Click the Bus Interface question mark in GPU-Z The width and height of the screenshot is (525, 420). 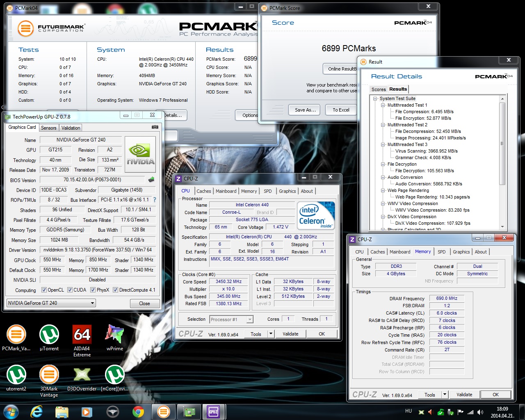tap(155, 200)
